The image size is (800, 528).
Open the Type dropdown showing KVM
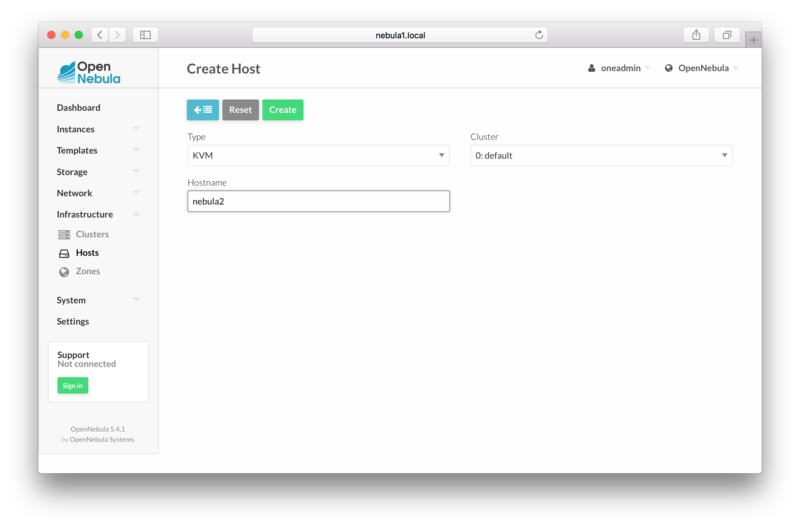[318, 156]
